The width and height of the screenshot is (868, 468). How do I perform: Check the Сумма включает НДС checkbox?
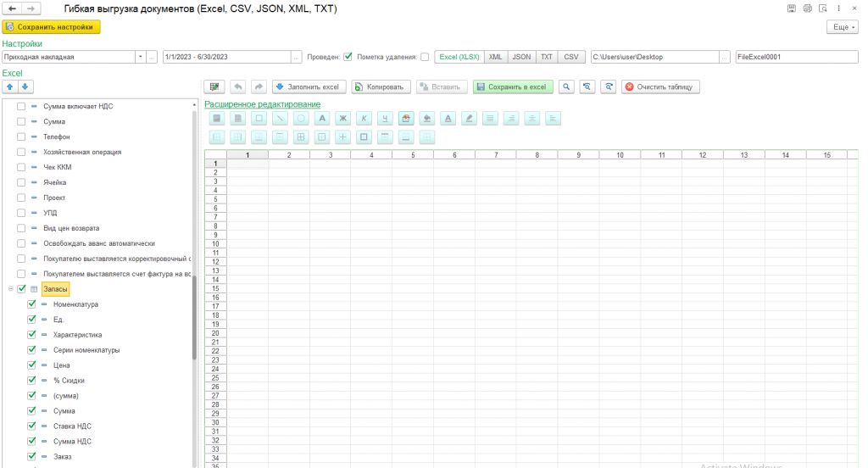[x=21, y=106]
